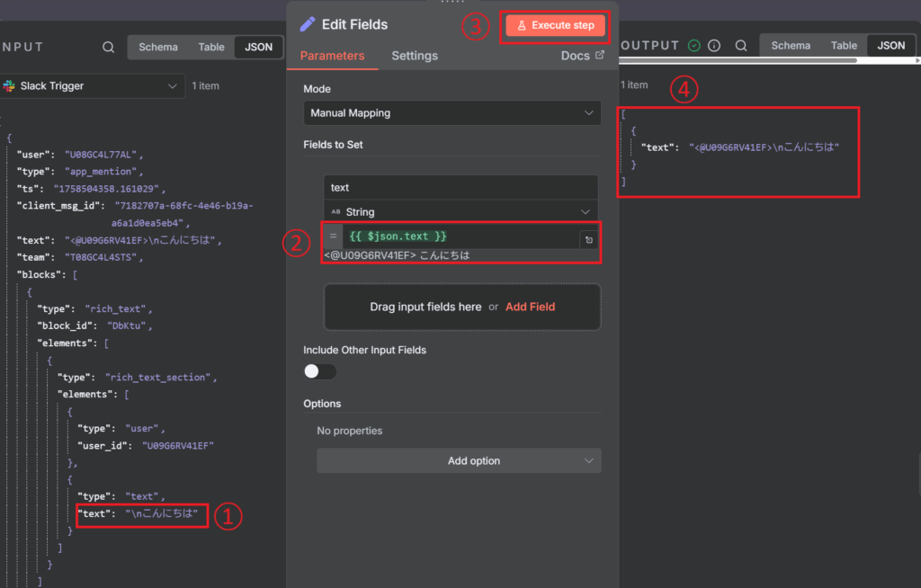
Task: Open the Docs external link
Action: (582, 56)
